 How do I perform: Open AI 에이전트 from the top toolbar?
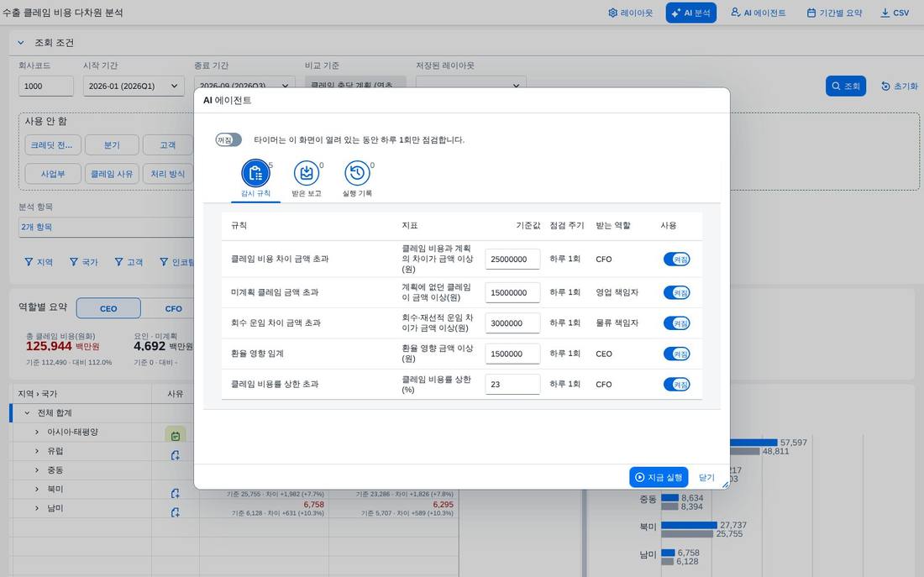click(758, 13)
